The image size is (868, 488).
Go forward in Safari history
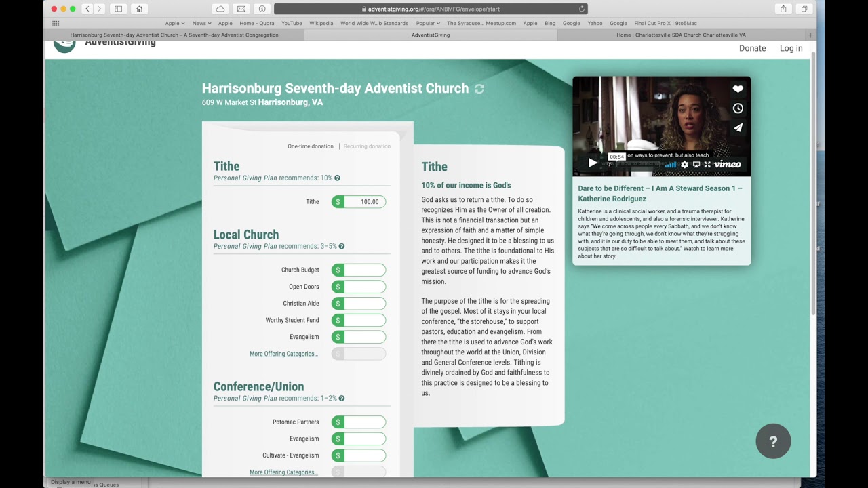pos(100,9)
